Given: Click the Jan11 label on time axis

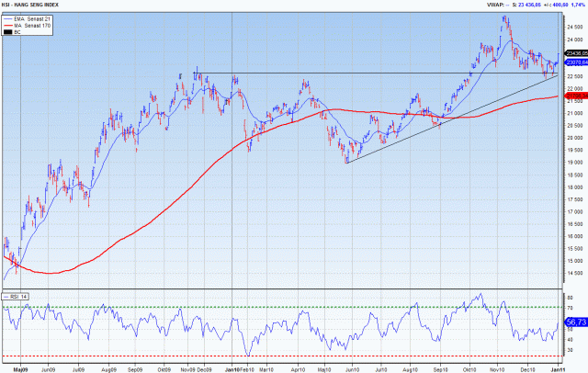Looking at the screenshot, I should (558, 368).
